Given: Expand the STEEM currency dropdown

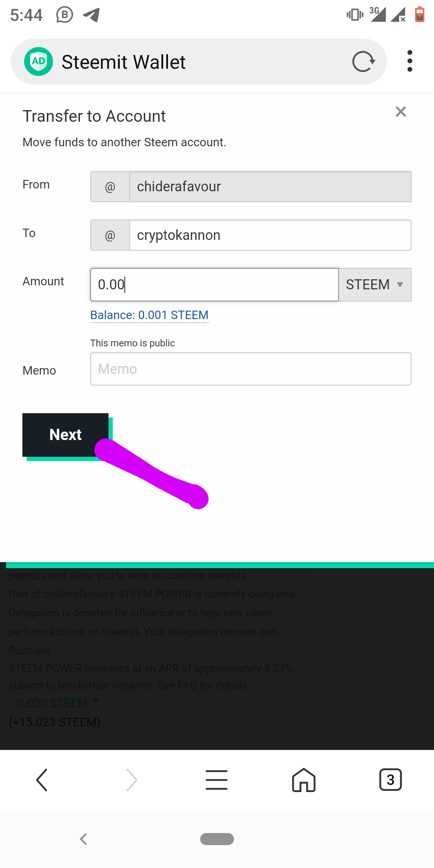Looking at the screenshot, I should 375,285.
